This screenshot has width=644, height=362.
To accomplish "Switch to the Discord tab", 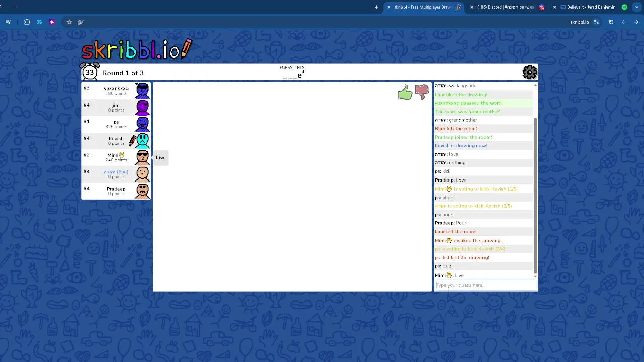I will click(506, 7).
